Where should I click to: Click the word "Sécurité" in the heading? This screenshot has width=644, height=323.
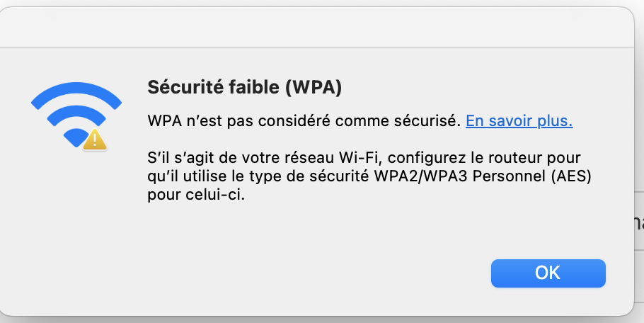point(178,88)
